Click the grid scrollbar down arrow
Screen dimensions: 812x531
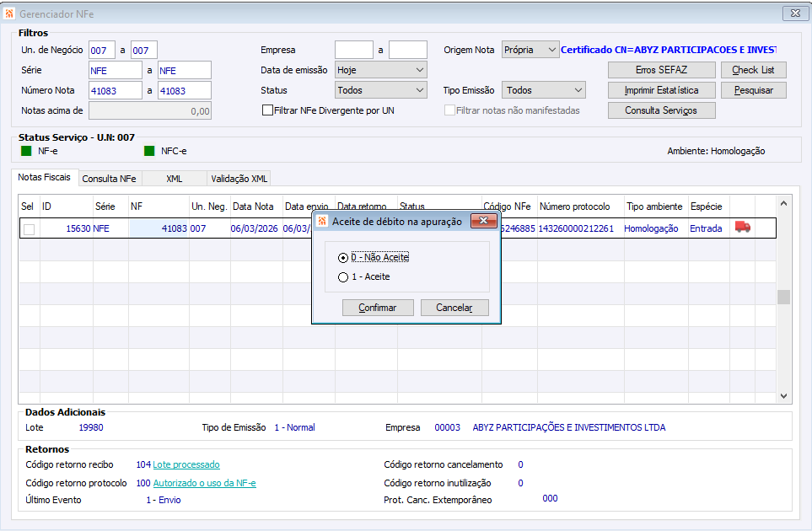point(783,396)
